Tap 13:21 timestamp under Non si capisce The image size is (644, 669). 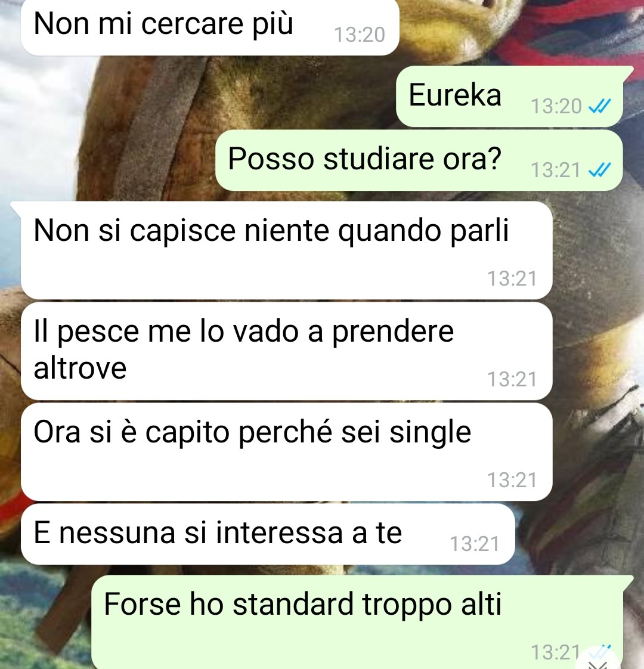(x=512, y=279)
